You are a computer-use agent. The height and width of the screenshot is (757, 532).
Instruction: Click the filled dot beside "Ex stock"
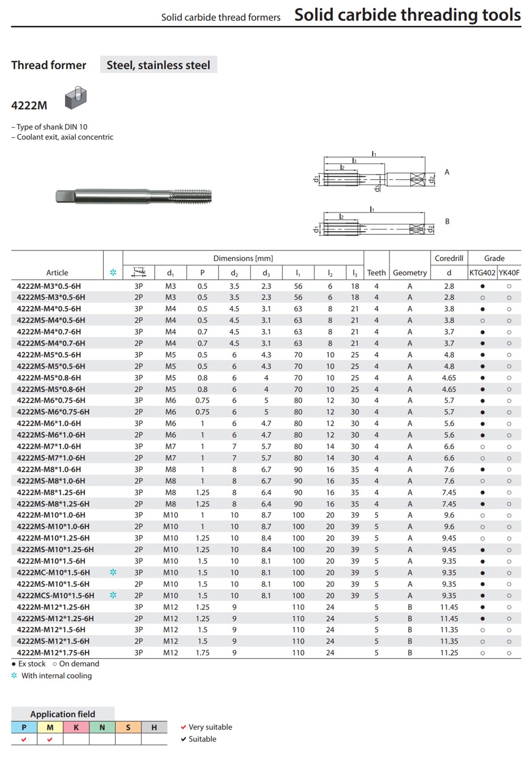[14, 664]
